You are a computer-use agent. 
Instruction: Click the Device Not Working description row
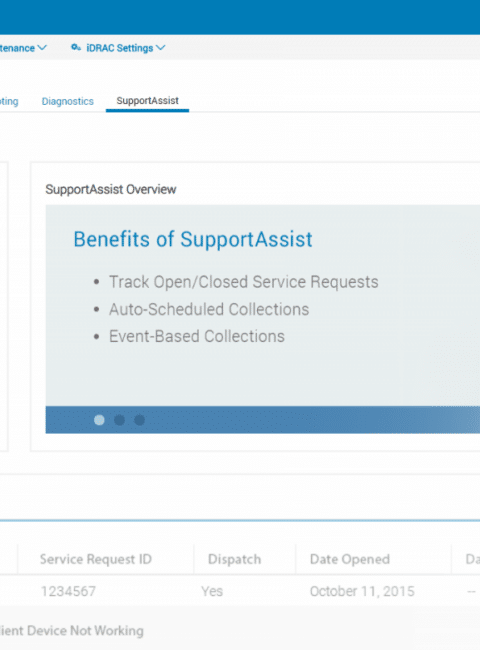pyautogui.click(x=240, y=631)
